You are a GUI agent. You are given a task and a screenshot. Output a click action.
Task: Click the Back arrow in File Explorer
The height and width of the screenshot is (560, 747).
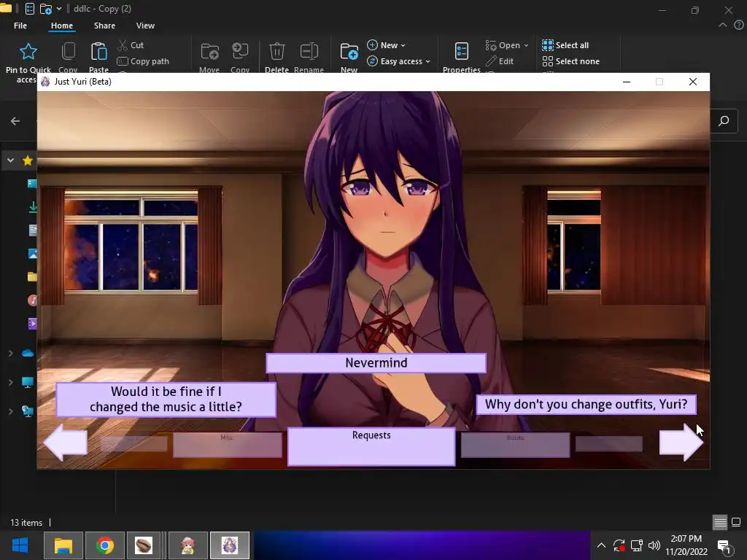pyautogui.click(x=15, y=121)
